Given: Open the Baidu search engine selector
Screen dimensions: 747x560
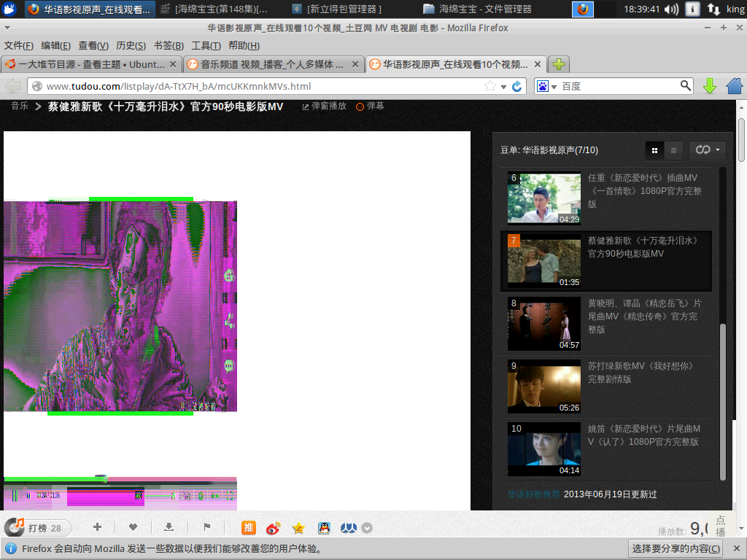Looking at the screenshot, I should tap(546, 86).
